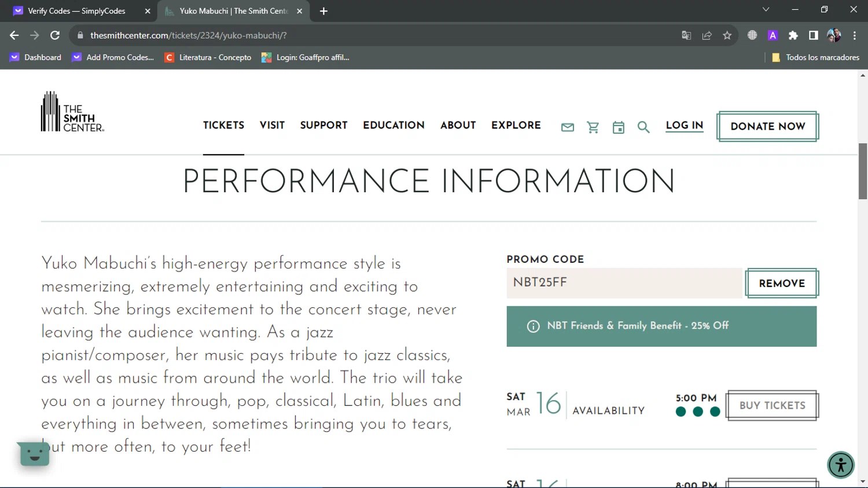Click the PERFORMANCE INFORMATION heading
The width and height of the screenshot is (868, 488).
coord(429,181)
